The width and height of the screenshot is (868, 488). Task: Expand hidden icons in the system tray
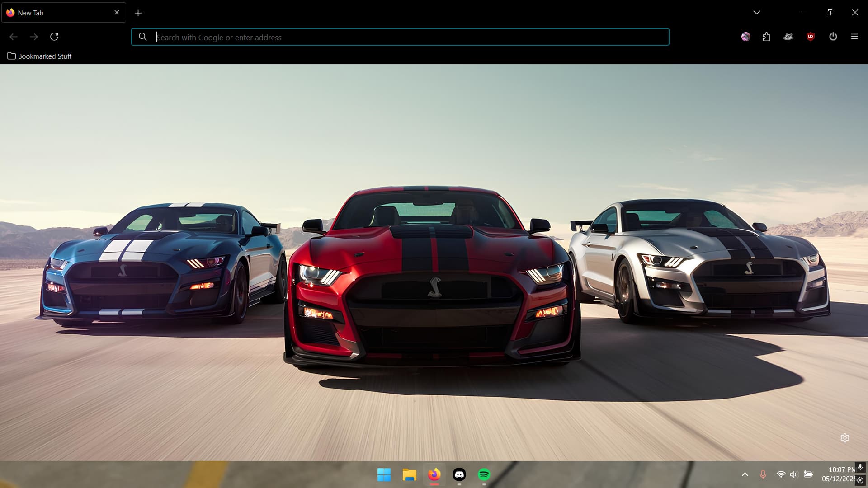(745, 474)
